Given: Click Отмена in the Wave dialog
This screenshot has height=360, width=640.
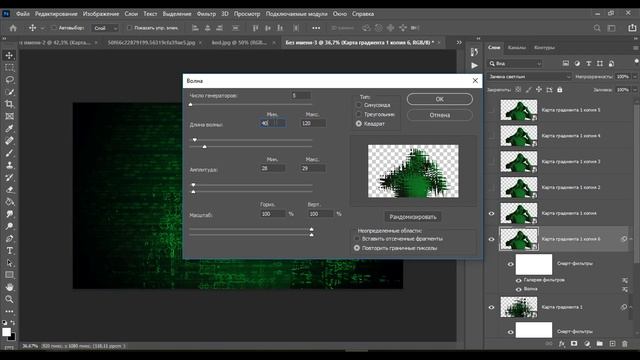Looking at the screenshot, I should click(x=440, y=115).
